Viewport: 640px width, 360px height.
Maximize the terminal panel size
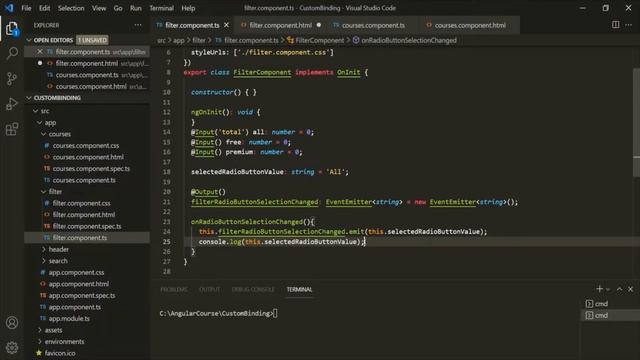click(619, 289)
